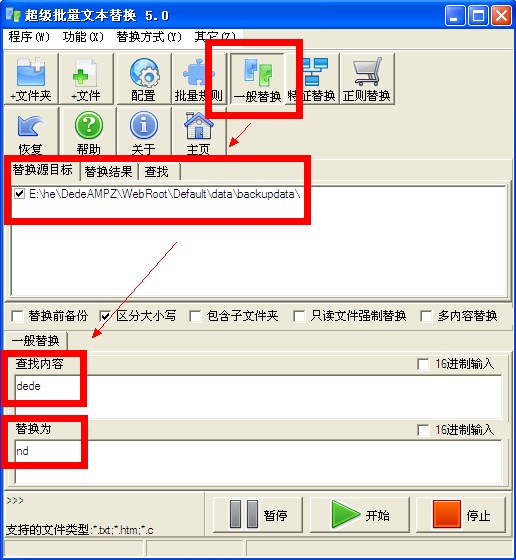
Task: Click the 开始 start button
Action: (x=360, y=515)
